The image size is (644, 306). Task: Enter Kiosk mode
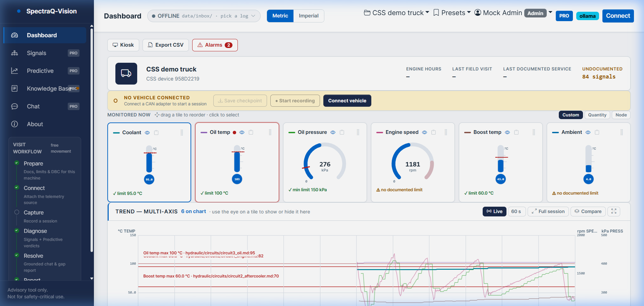123,45
